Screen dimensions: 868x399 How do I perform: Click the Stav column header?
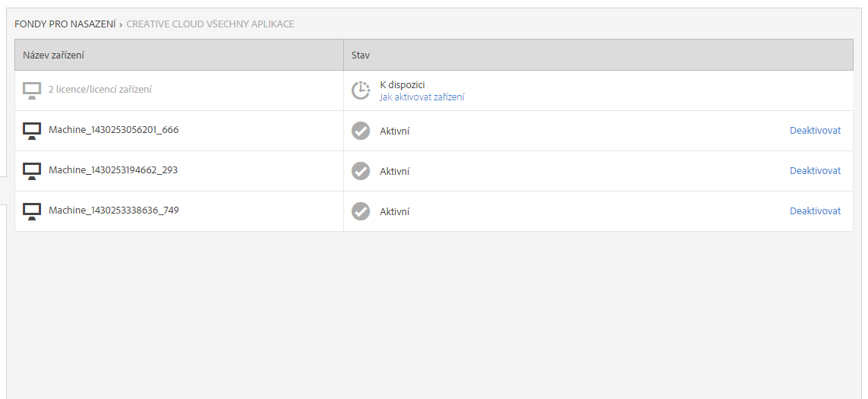click(361, 55)
